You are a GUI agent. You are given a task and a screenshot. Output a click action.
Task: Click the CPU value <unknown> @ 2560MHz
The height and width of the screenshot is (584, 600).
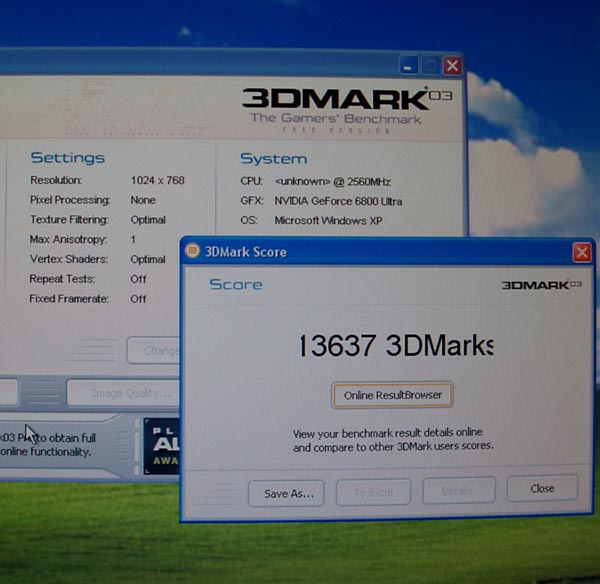332,181
